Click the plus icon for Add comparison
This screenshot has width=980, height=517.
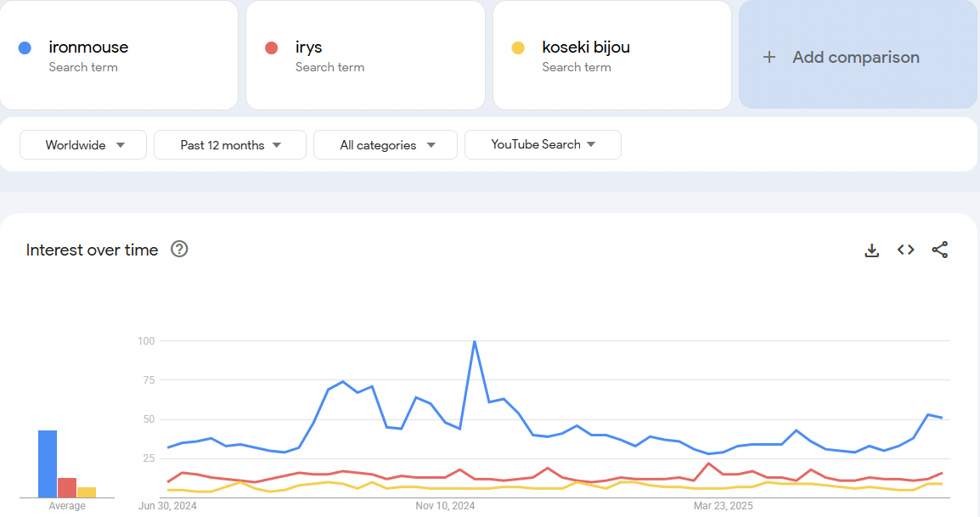(x=769, y=57)
